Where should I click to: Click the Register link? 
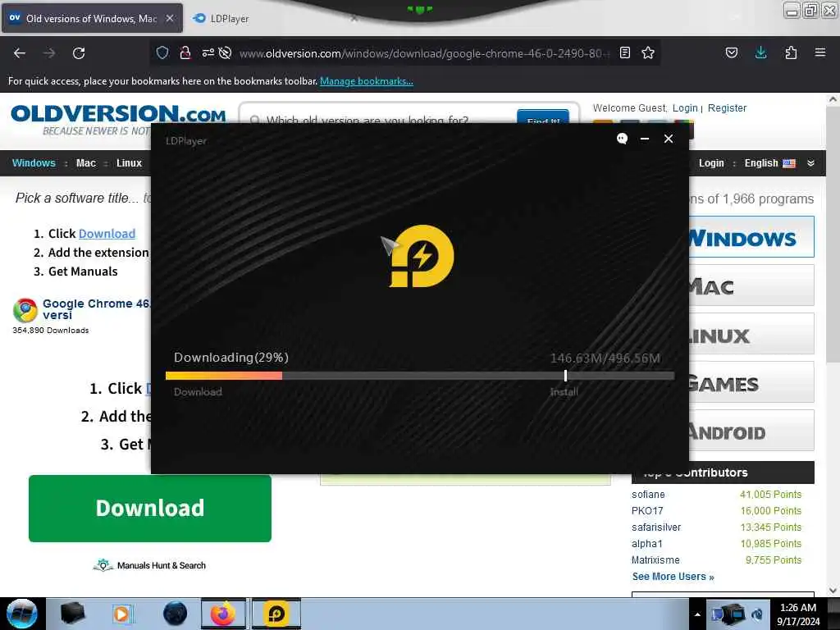[x=727, y=108]
